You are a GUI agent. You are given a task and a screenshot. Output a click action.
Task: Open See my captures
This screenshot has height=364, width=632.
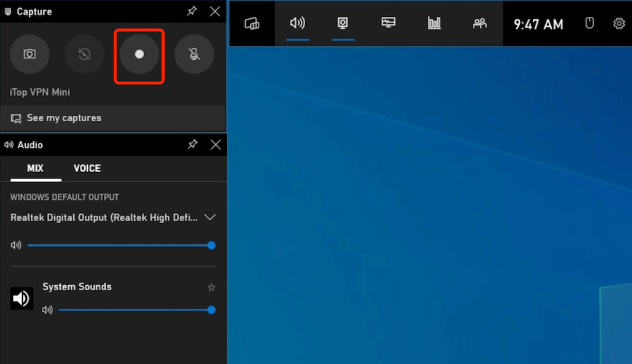tap(64, 118)
